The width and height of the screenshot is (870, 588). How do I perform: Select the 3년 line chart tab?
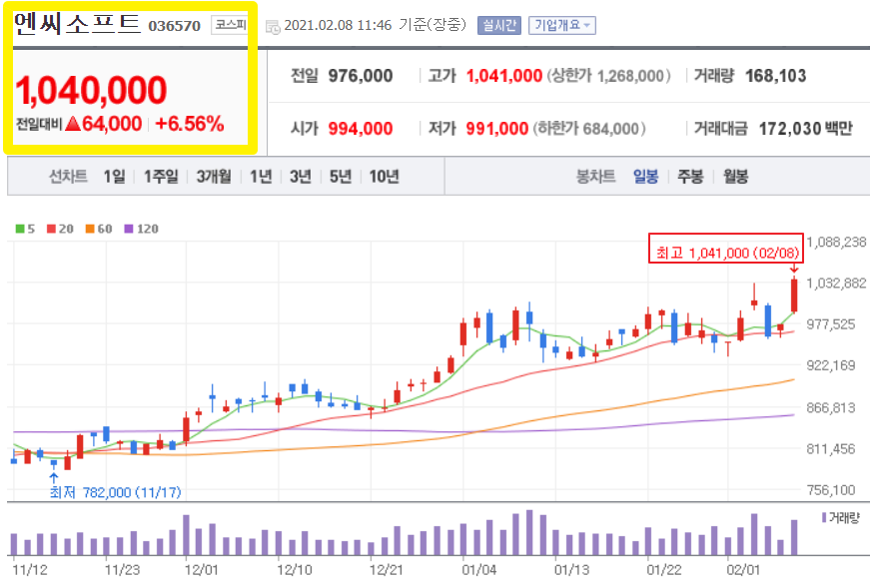[x=301, y=177]
